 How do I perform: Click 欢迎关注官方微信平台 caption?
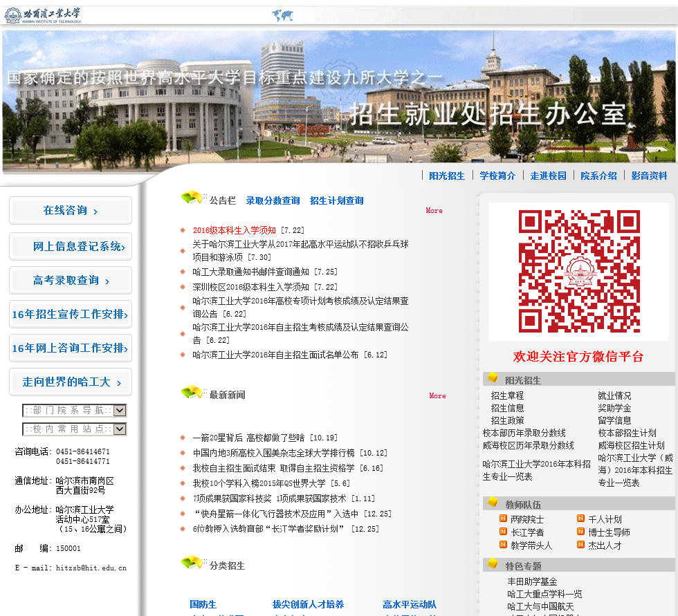578,357
